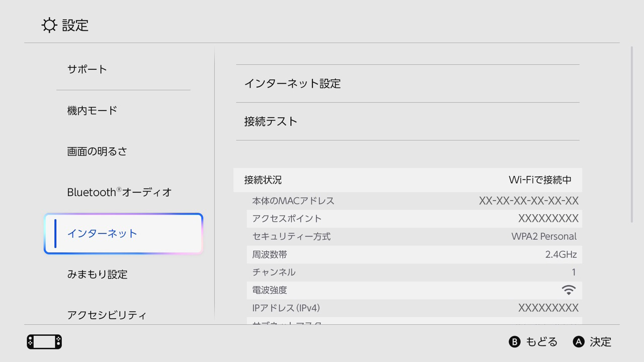Click the WPA2 Personal value
This screenshot has width=644, height=362.
coord(544,236)
